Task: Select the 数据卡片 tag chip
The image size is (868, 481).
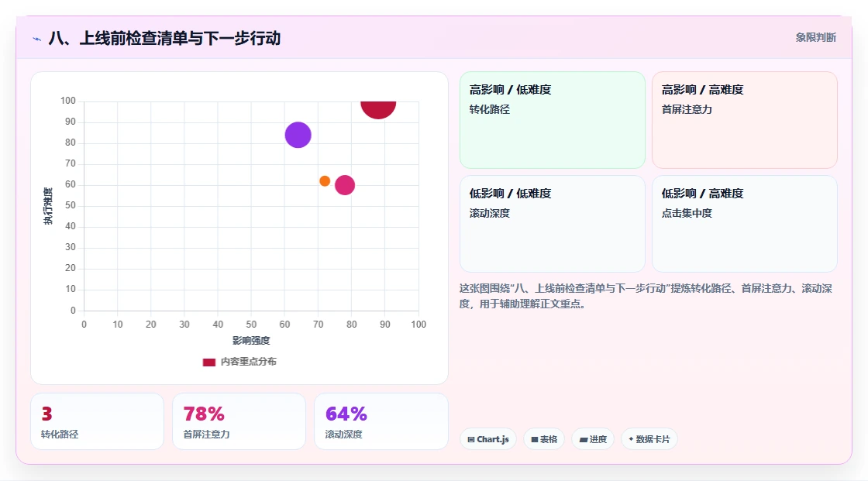Action: click(x=649, y=439)
